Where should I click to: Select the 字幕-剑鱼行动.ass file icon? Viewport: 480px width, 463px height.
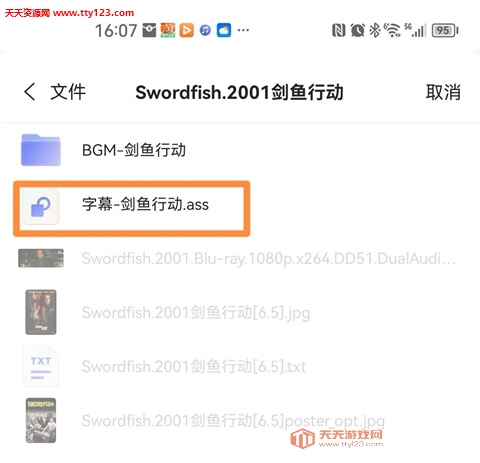coord(41,206)
